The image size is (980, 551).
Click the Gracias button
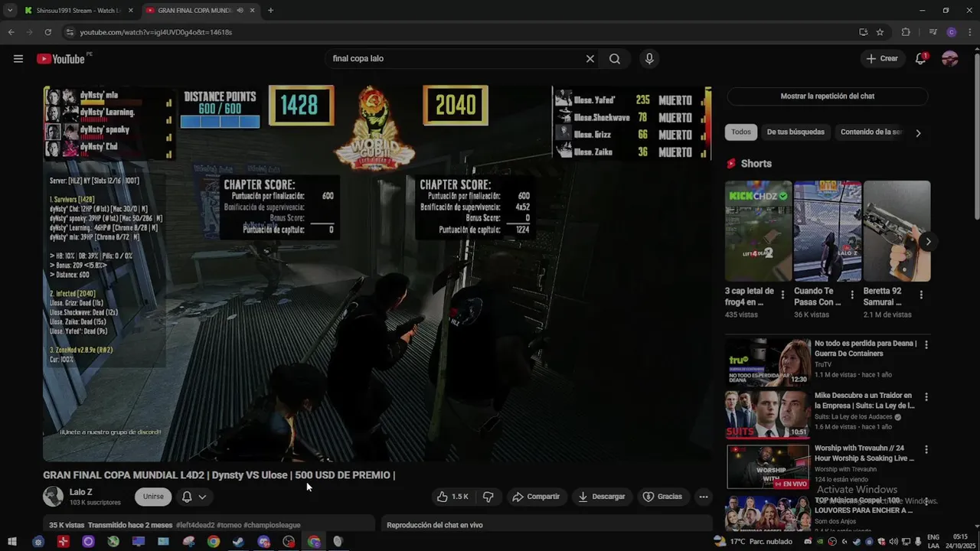coord(662,497)
